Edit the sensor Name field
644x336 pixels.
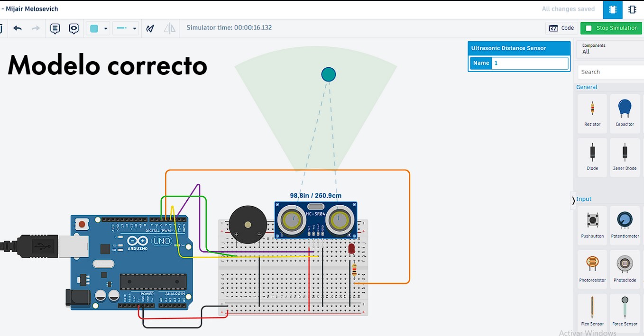[x=530, y=63]
